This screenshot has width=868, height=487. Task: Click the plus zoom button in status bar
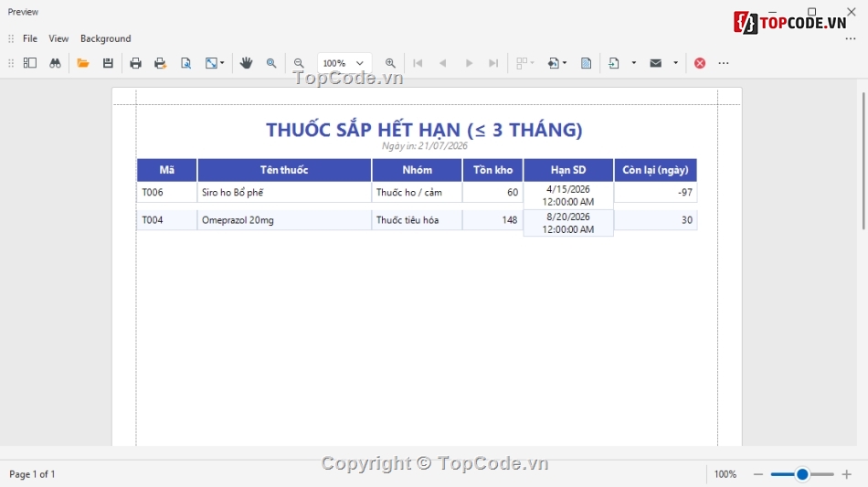[846, 474]
